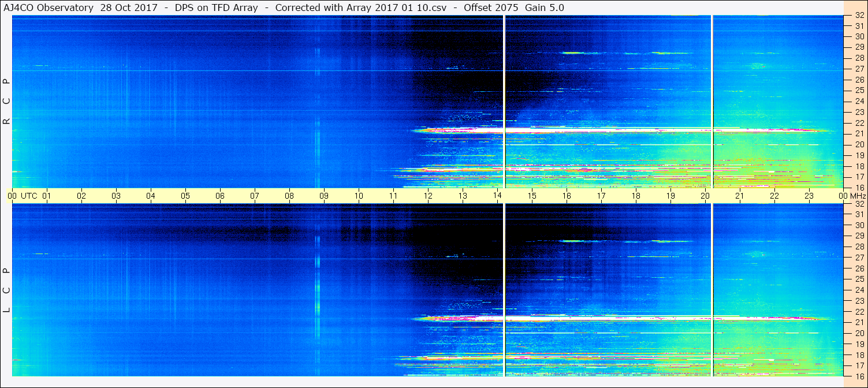Click the 17 MHz label on RCP scale

[859, 177]
